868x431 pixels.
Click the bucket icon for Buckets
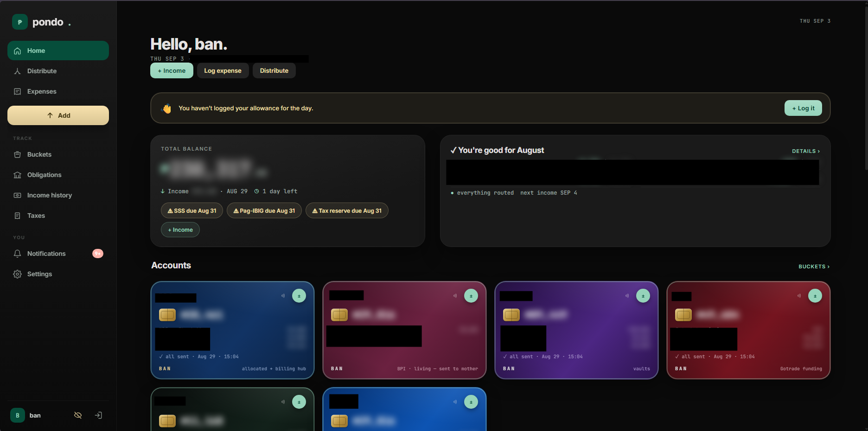tap(18, 154)
